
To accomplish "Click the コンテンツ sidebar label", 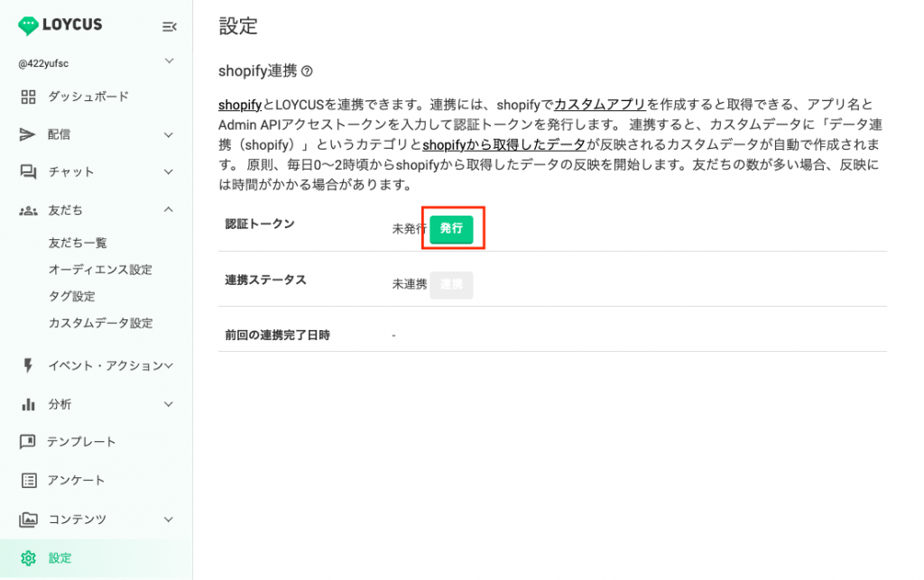I will [x=78, y=520].
